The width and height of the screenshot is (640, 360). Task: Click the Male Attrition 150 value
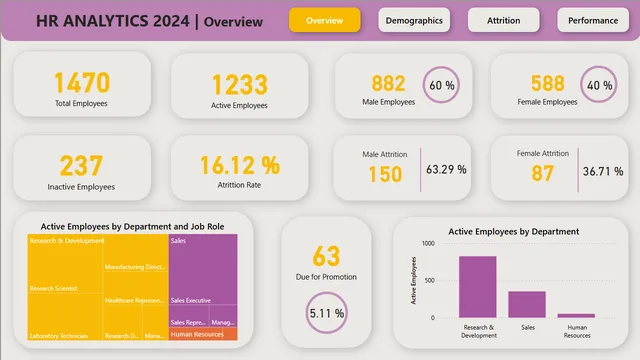[385, 174]
